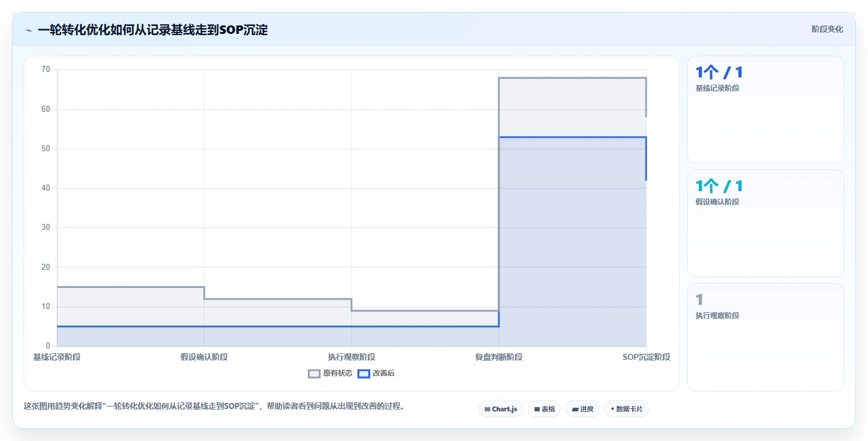Click the blue 改善后 legend swatch
The height and width of the screenshot is (441, 868).
[x=364, y=373]
